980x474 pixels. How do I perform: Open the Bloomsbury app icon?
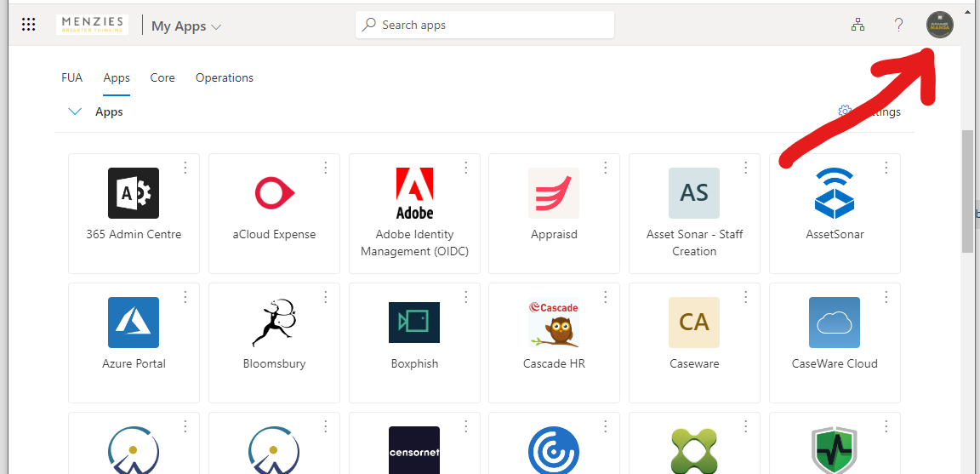(x=274, y=323)
